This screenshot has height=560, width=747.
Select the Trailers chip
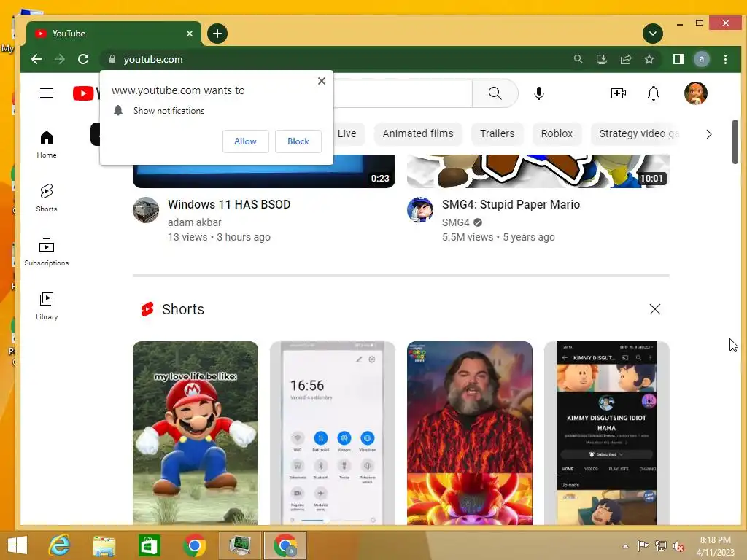(497, 134)
